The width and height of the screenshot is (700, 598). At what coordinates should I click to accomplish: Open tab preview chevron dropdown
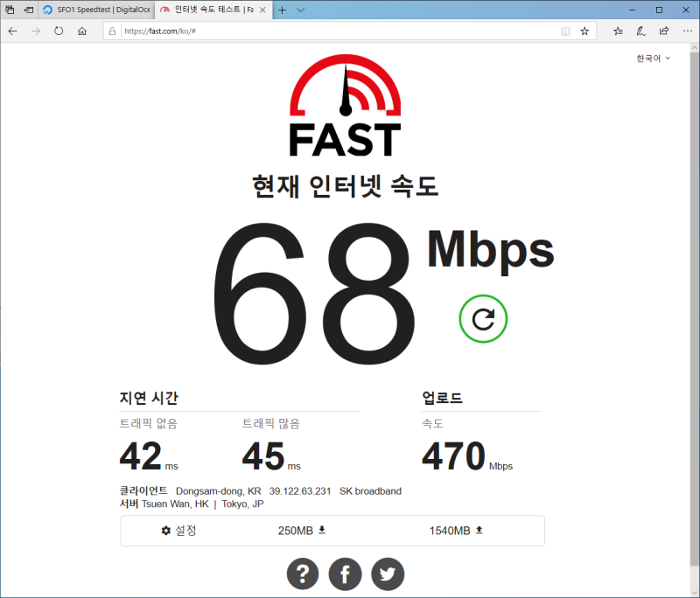[301, 10]
